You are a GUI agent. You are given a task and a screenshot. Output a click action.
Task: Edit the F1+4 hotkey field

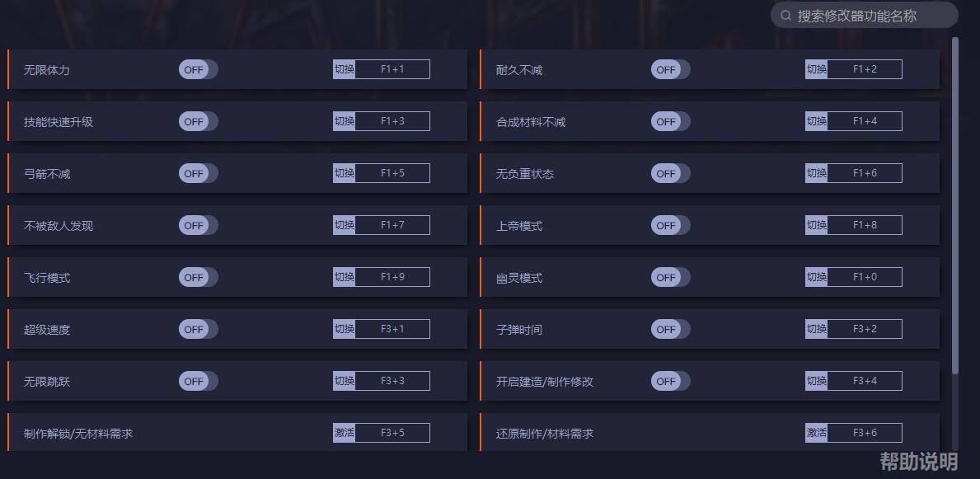865,121
